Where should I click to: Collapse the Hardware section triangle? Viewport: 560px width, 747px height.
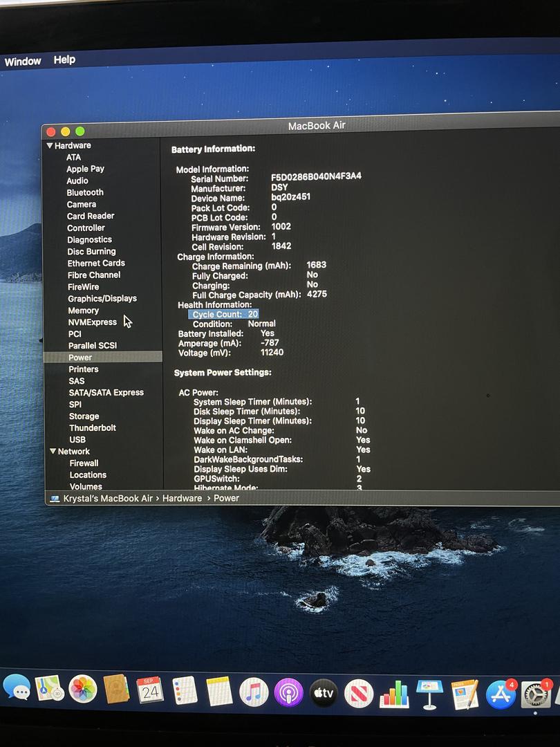pyautogui.click(x=50, y=145)
